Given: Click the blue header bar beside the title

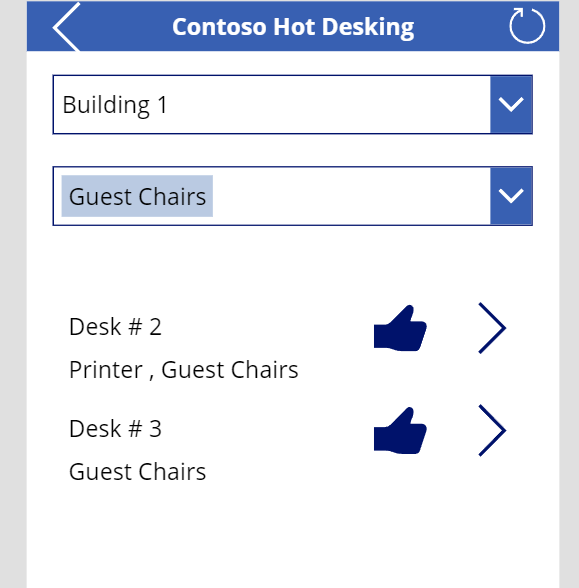Looking at the screenshot, I should point(461,26).
